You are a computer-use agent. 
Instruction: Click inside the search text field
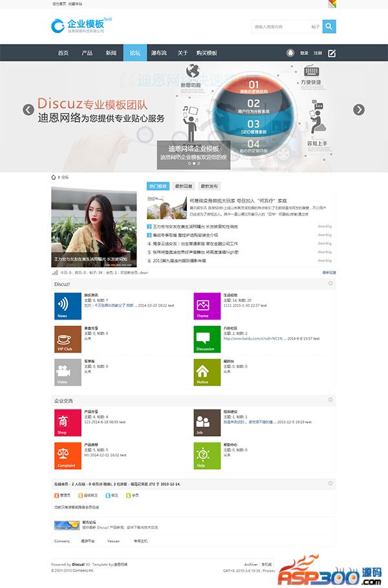point(281,27)
